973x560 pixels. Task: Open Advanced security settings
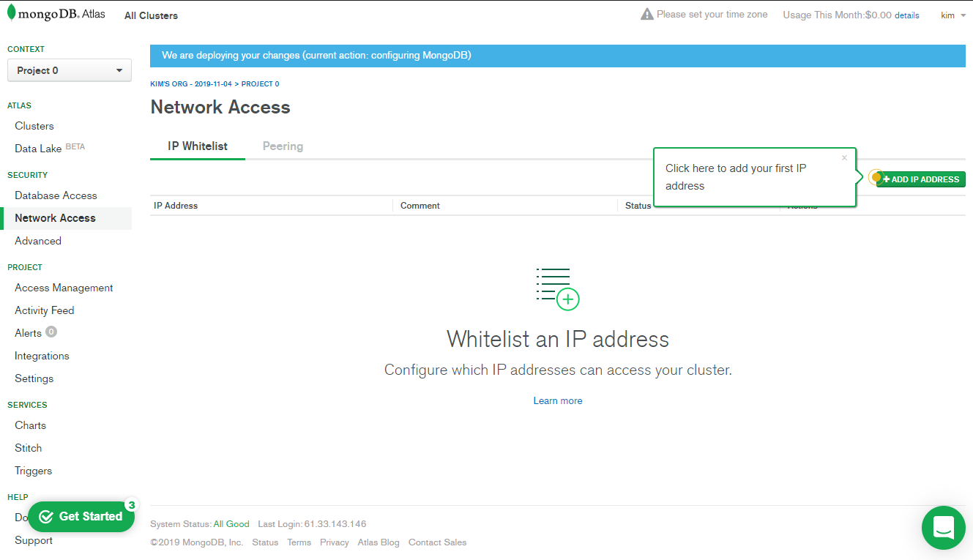click(38, 241)
